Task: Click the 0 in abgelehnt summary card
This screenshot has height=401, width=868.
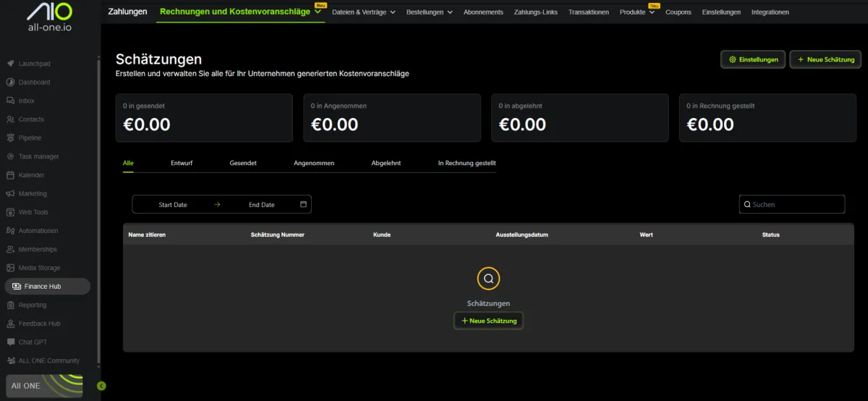Action: [580, 117]
